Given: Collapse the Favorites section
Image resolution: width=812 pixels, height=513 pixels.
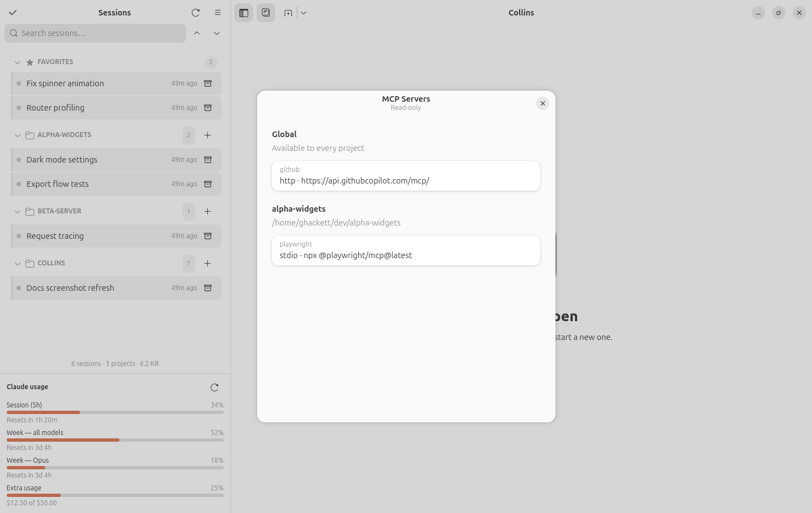Looking at the screenshot, I should coord(18,62).
